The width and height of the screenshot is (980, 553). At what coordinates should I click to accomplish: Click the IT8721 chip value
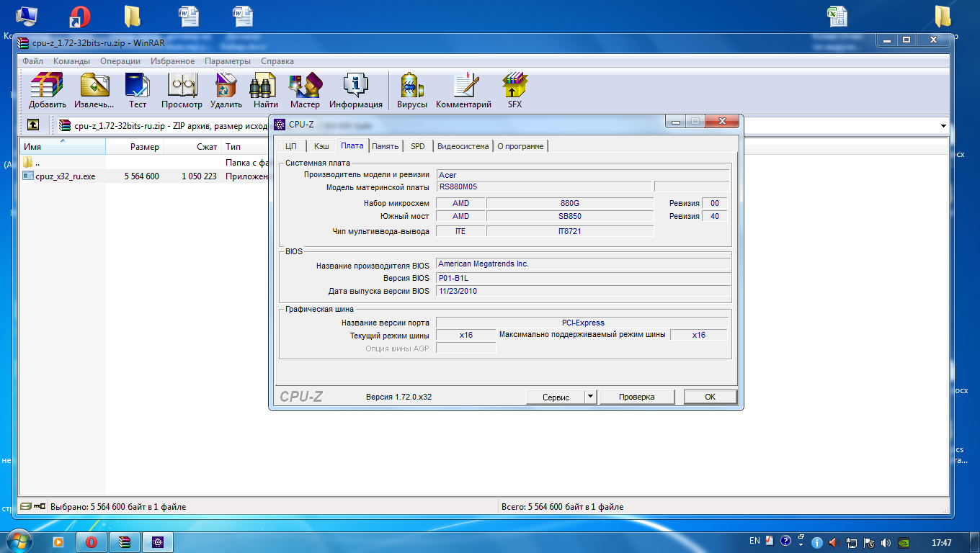click(570, 231)
